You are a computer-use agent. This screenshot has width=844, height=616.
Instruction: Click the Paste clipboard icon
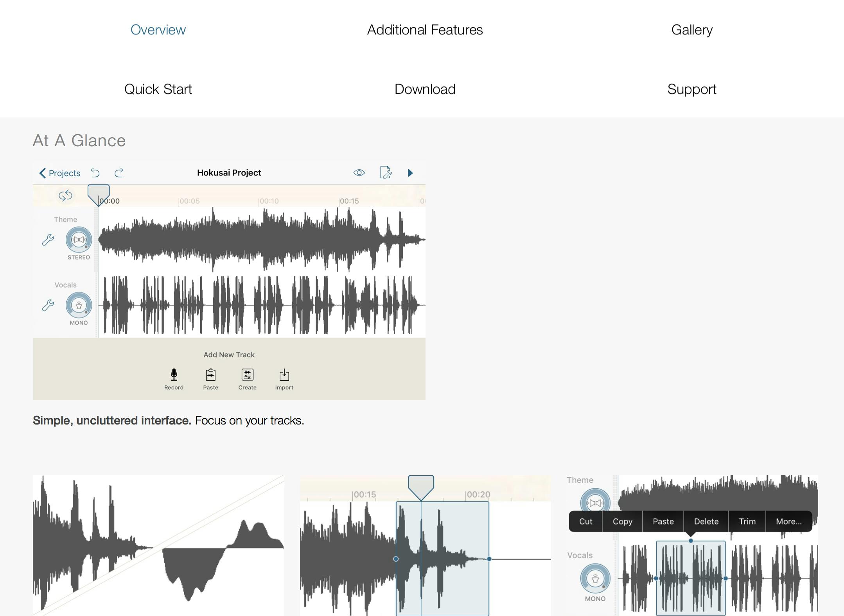(x=210, y=375)
